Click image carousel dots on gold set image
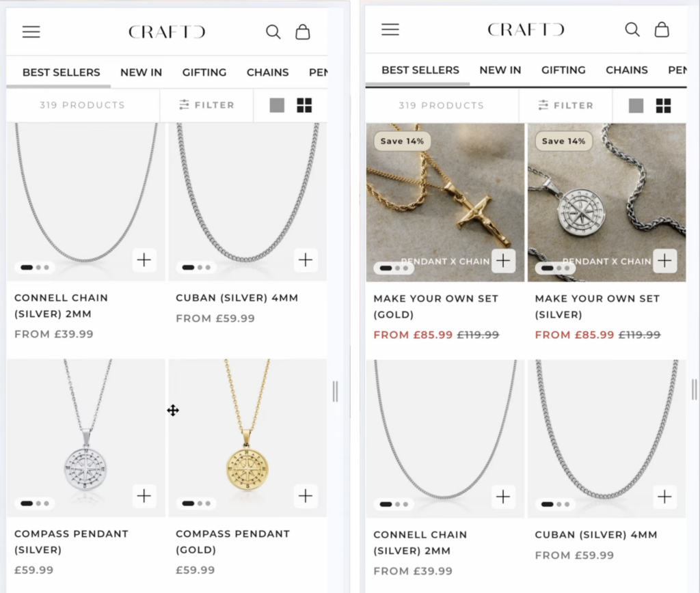Screen dimensions: 700x593 coord(394,268)
